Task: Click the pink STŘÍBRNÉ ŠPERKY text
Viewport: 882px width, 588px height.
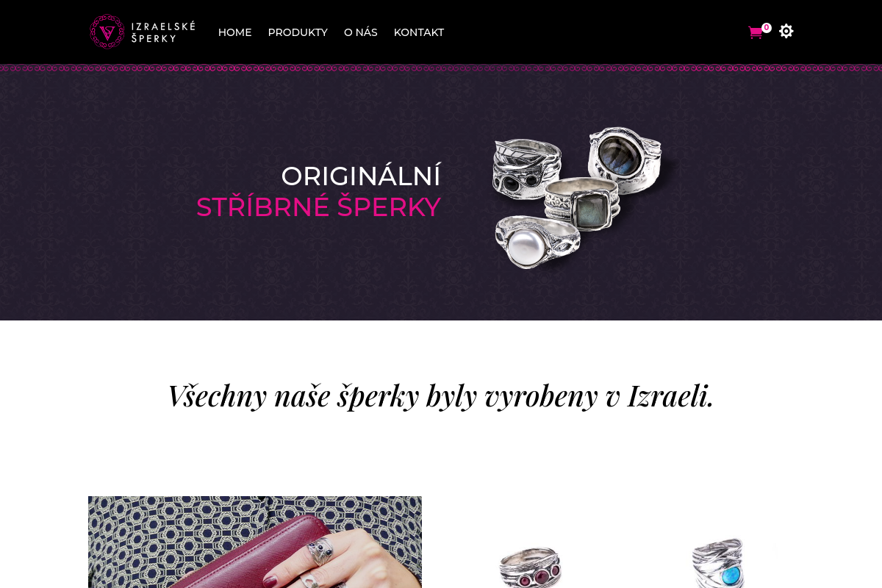Action: coord(318,207)
